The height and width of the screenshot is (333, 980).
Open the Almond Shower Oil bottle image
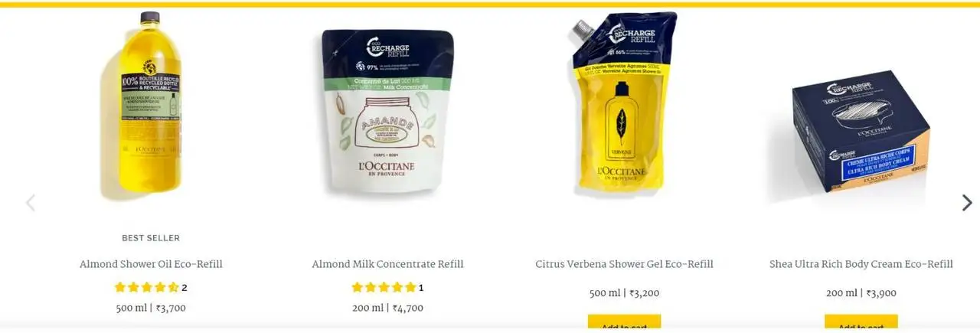click(151, 104)
